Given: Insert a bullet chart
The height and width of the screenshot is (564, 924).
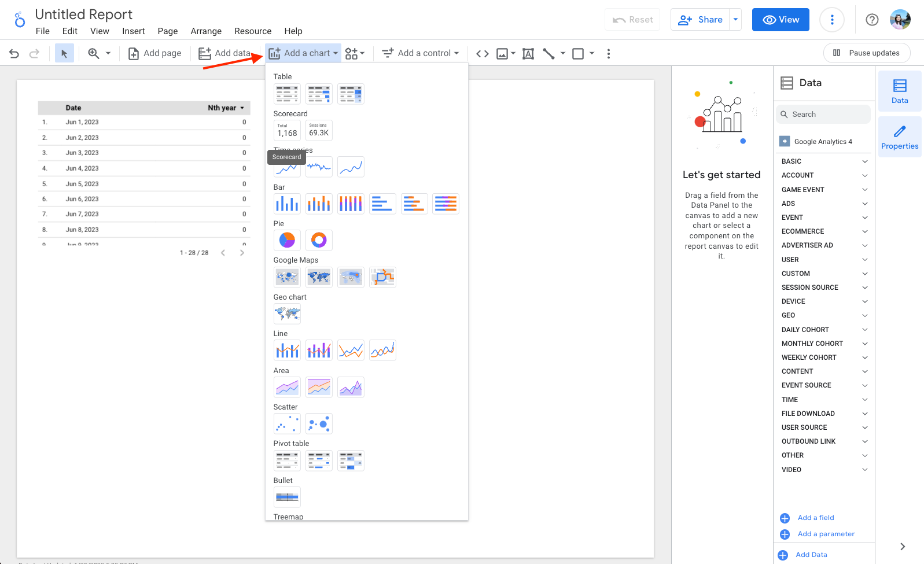Looking at the screenshot, I should tap(287, 497).
